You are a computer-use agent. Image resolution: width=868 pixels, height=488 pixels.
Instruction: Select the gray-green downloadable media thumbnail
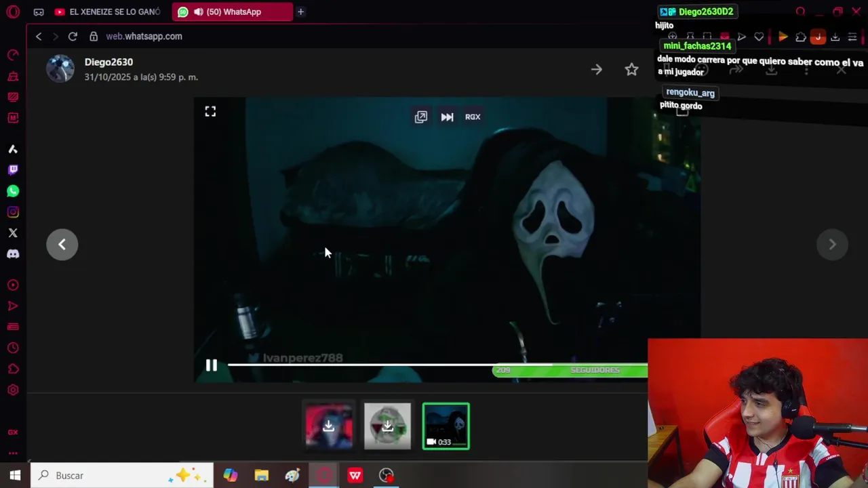tap(387, 426)
